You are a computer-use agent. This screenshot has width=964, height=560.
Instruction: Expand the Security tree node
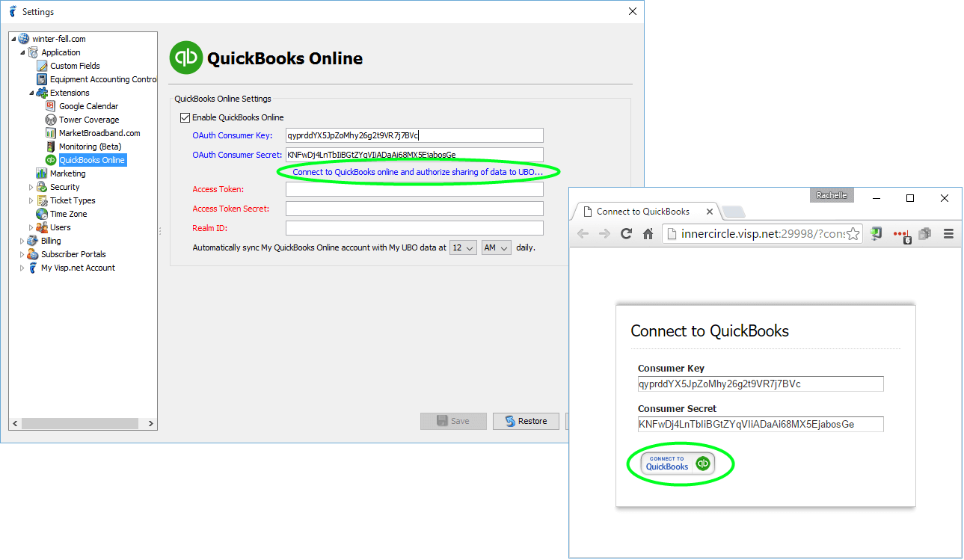(x=31, y=187)
